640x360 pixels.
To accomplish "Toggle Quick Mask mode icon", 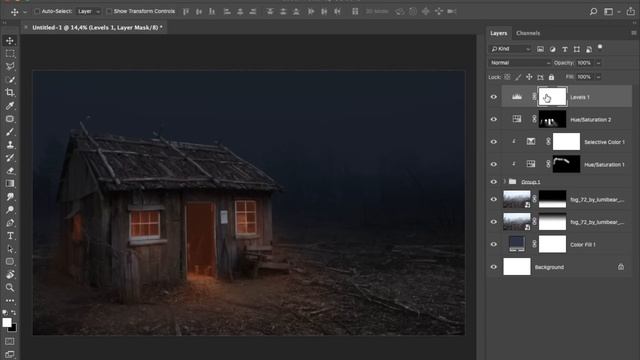I will point(10,341).
